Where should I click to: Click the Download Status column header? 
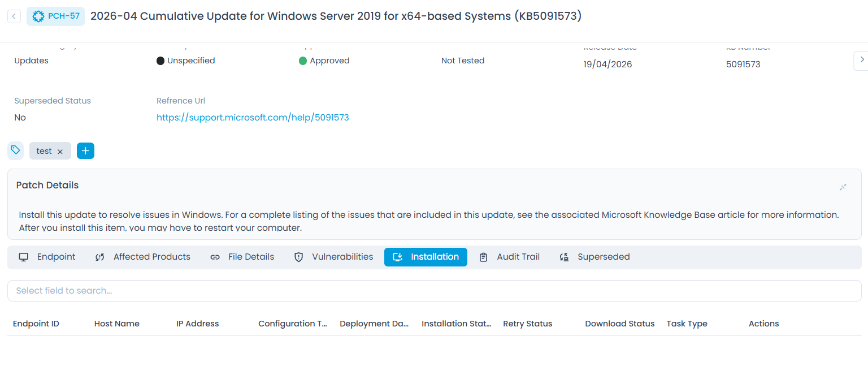[x=620, y=324]
